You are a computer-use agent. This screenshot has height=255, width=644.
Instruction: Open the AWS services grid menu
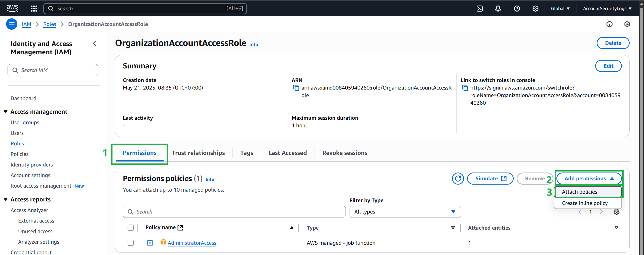pyautogui.click(x=34, y=8)
